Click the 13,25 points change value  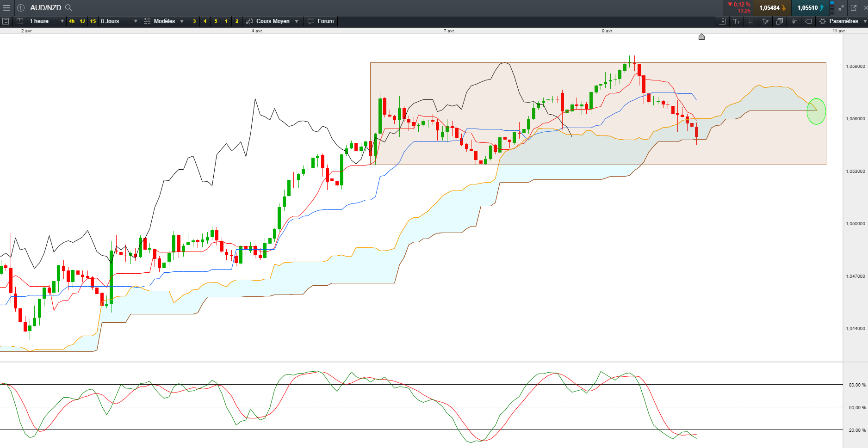(x=744, y=11)
